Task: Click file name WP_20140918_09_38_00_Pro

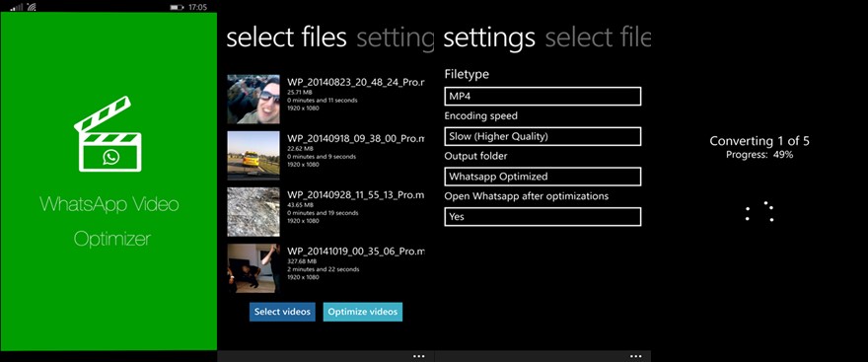Action: [356, 139]
